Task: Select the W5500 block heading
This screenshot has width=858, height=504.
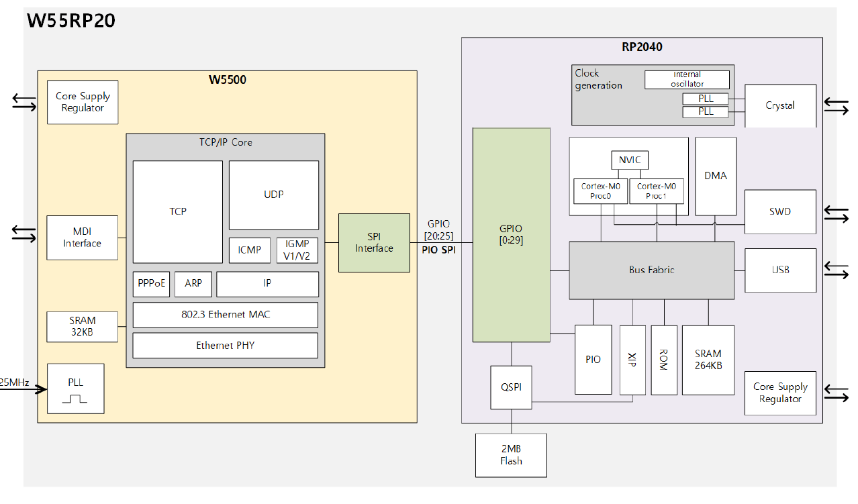Action: pos(227,80)
